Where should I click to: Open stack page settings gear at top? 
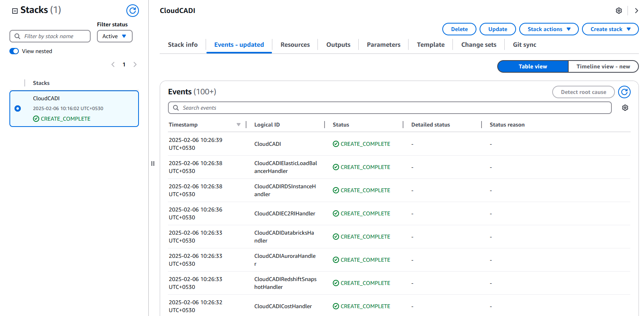tap(619, 11)
